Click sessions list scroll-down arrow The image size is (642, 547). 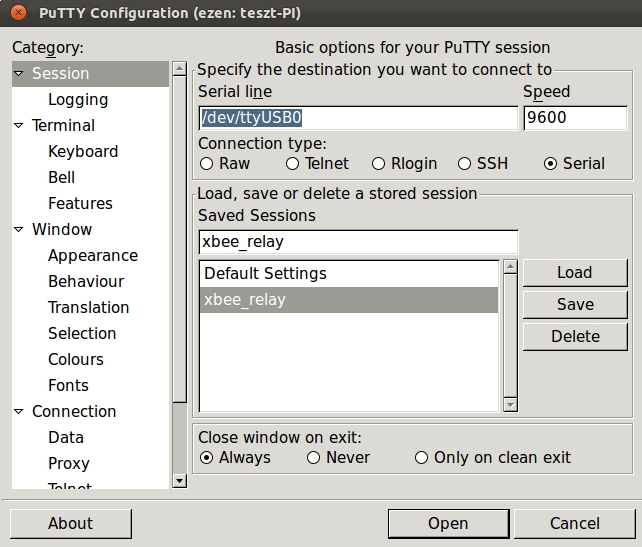(x=511, y=405)
